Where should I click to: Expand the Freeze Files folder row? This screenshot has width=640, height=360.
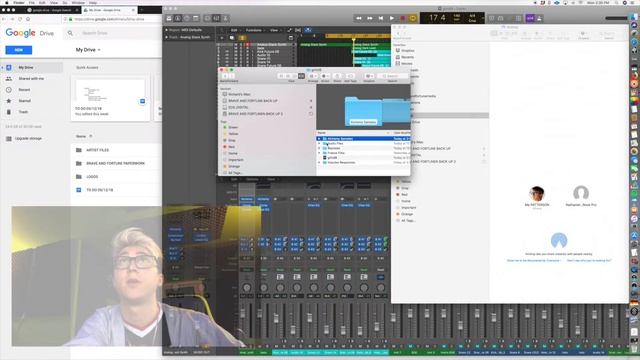(319, 153)
